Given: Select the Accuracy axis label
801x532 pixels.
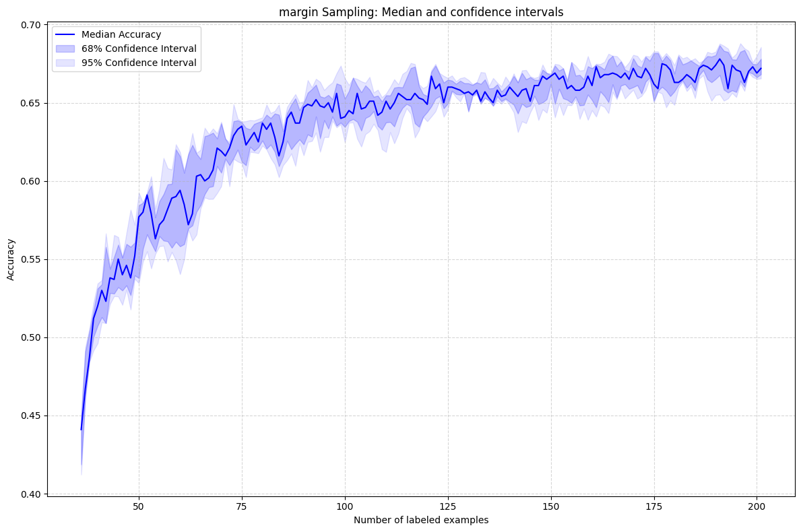Looking at the screenshot, I should click(11, 259).
